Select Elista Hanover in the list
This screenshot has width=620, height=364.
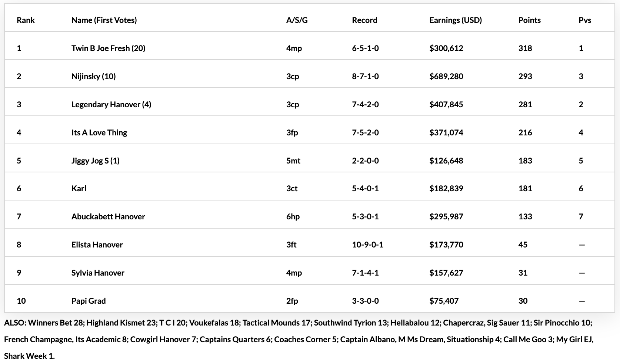coord(97,245)
